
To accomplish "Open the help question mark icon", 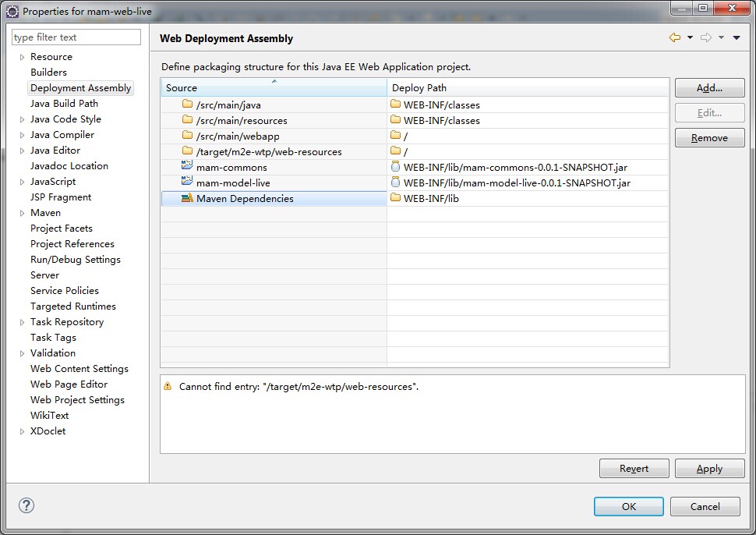I will 26,505.
